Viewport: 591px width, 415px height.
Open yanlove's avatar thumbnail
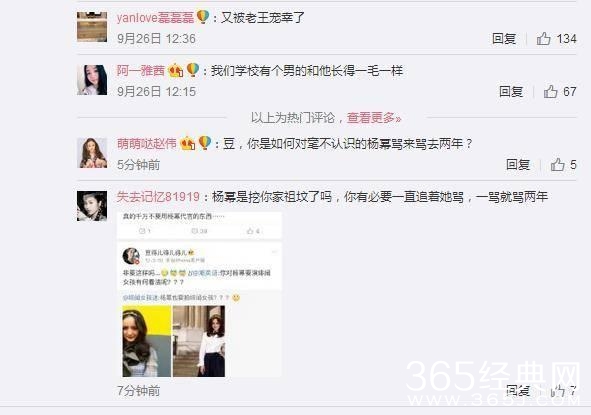92,26
